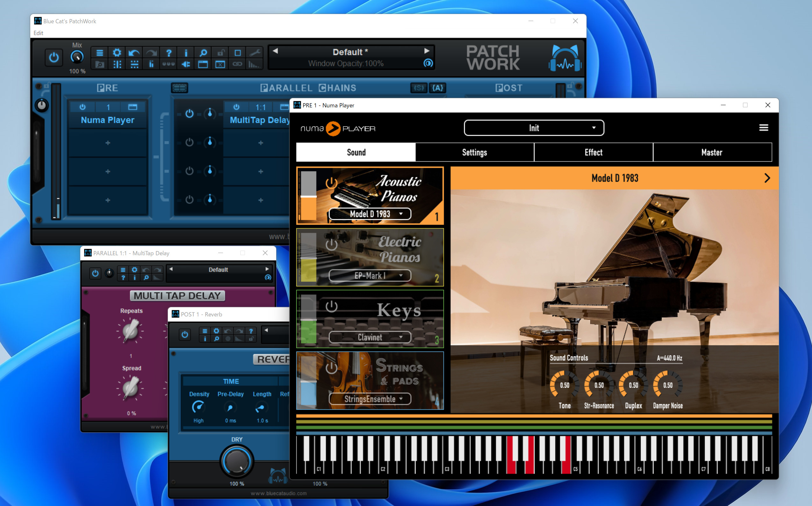Click undo arrow in PatchWork toolbar

tap(134, 53)
